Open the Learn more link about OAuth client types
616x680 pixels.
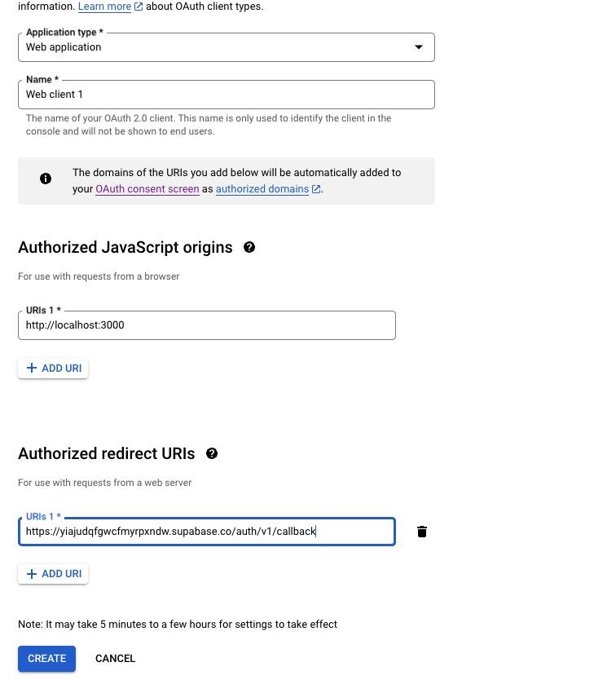coord(103,6)
